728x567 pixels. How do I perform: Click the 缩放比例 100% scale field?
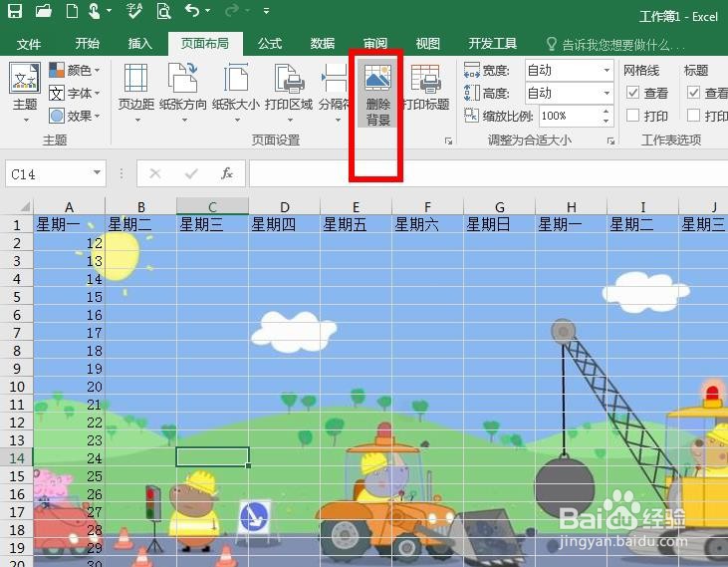click(x=570, y=116)
